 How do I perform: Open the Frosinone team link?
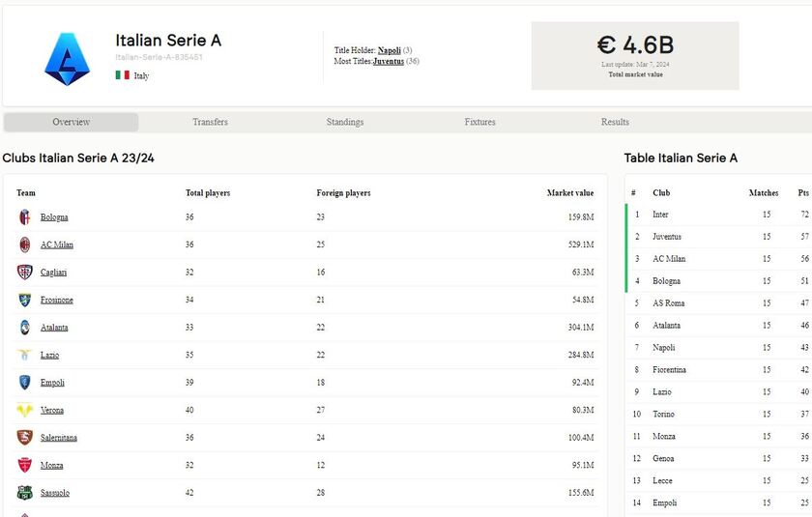57,300
